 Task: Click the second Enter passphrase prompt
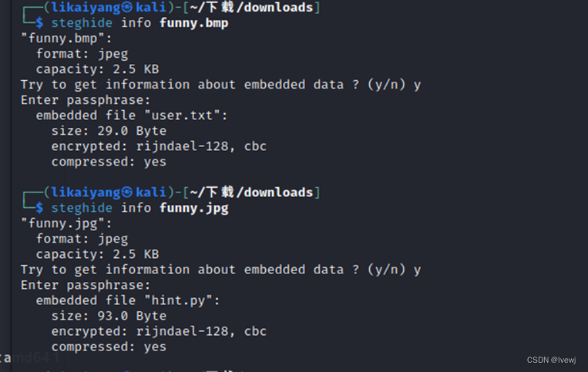coord(86,286)
